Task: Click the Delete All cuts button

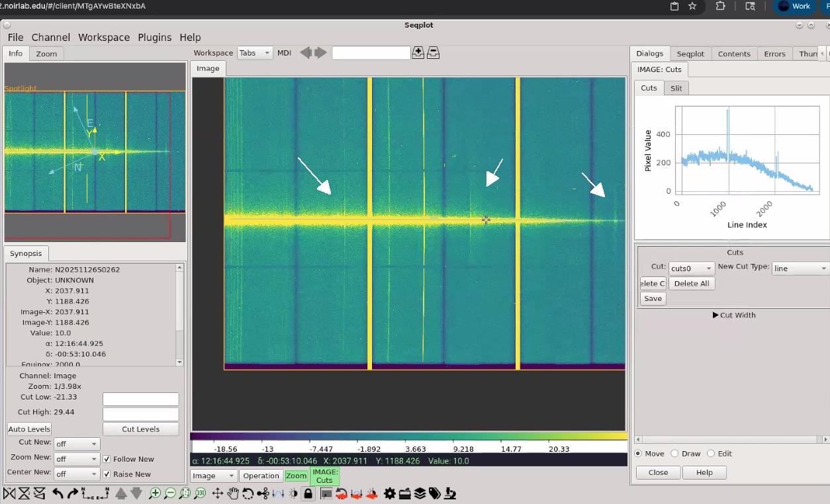Action: [x=691, y=284]
